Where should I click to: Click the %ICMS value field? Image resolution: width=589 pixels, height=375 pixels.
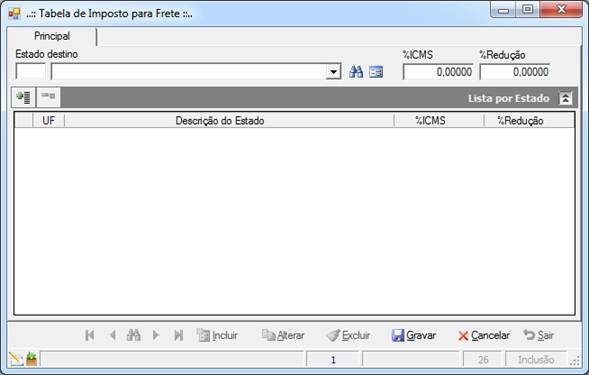[x=438, y=72]
